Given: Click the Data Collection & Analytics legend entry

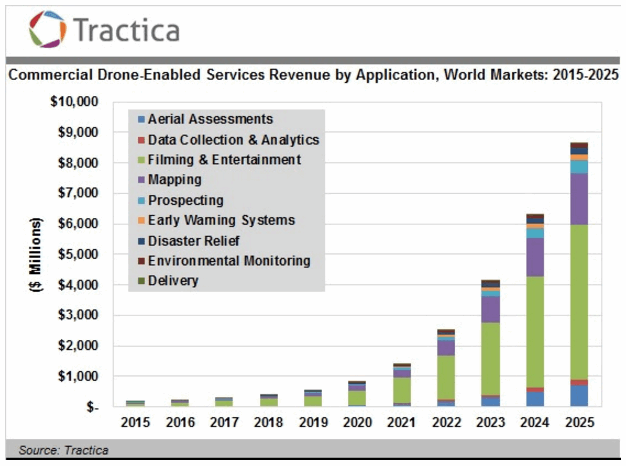Looking at the screenshot, I should coord(233,140).
